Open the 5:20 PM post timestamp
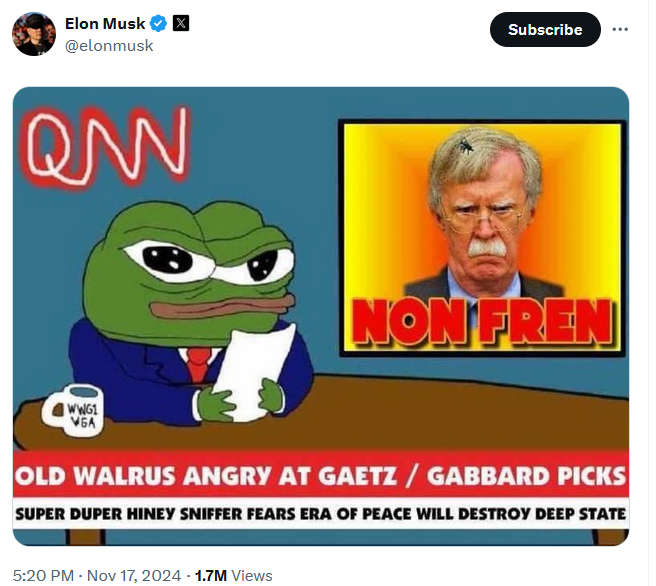This screenshot has width=656, height=586. pyautogui.click(x=43, y=576)
